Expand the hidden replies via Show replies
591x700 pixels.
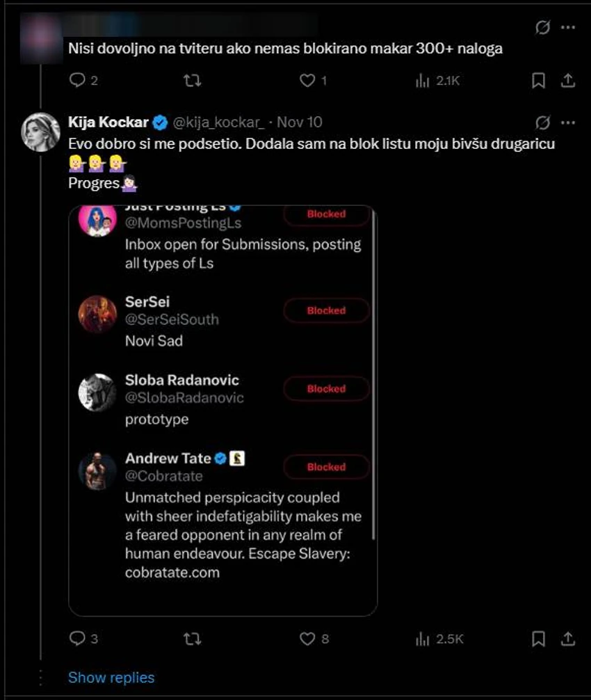point(111,677)
